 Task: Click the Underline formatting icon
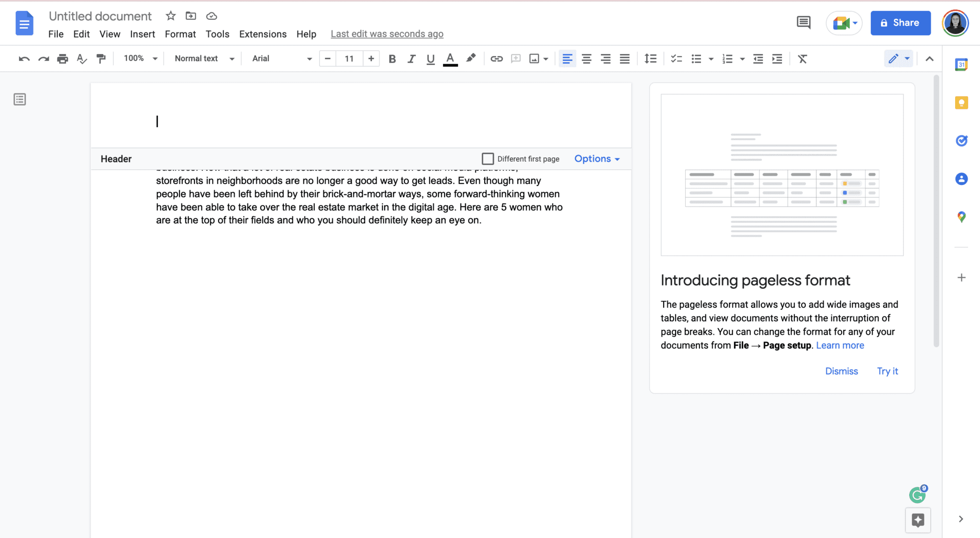pos(430,58)
